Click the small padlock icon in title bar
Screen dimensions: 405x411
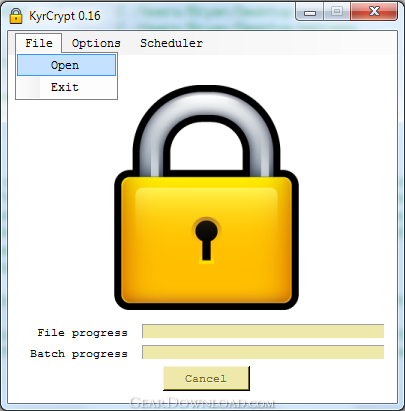click(x=16, y=16)
